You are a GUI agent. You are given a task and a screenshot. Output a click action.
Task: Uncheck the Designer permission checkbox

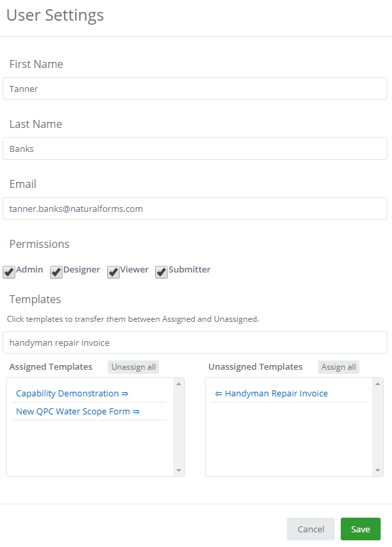[56, 272]
